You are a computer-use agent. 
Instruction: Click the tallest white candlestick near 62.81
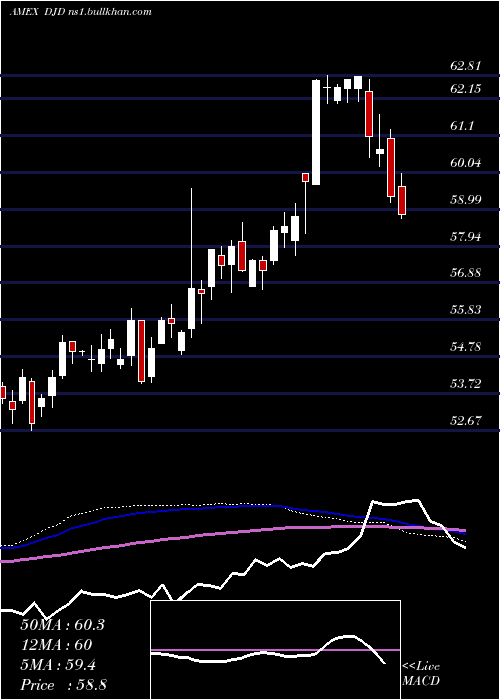[x=316, y=132]
